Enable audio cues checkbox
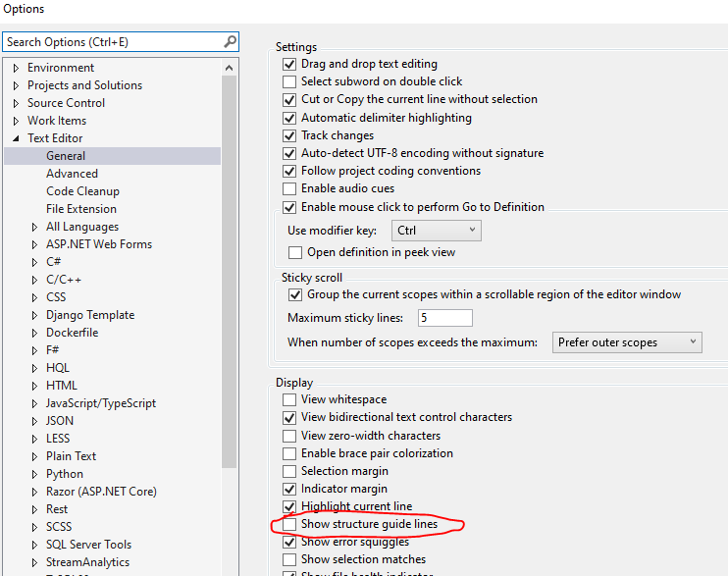This screenshot has height=576, width=728. click(x=289, y=188)
